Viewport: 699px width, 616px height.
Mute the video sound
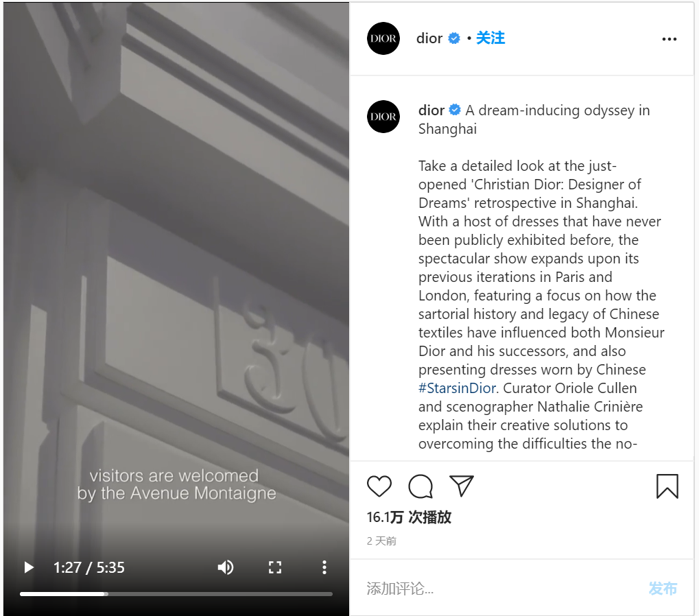click(x=226, y=567)
